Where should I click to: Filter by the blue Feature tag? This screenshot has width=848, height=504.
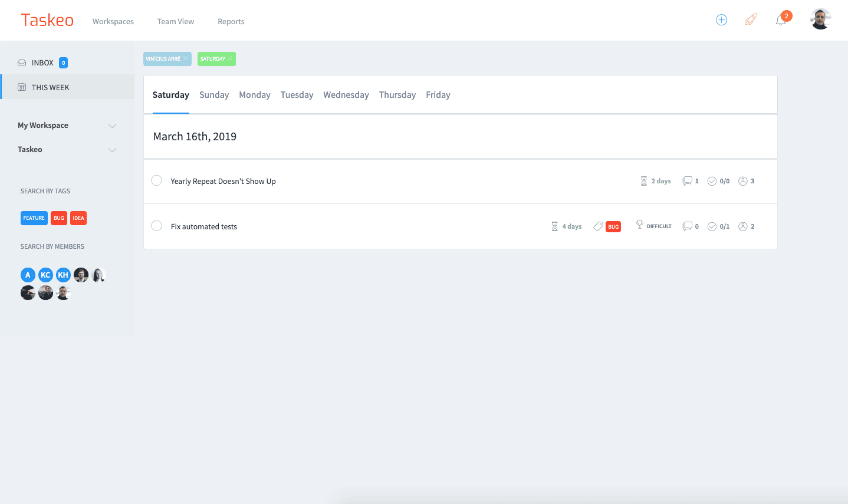pos(34,218)
